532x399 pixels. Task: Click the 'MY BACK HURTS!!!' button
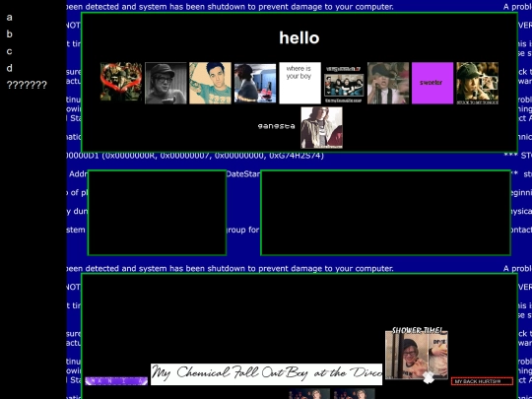coord(482,381)
